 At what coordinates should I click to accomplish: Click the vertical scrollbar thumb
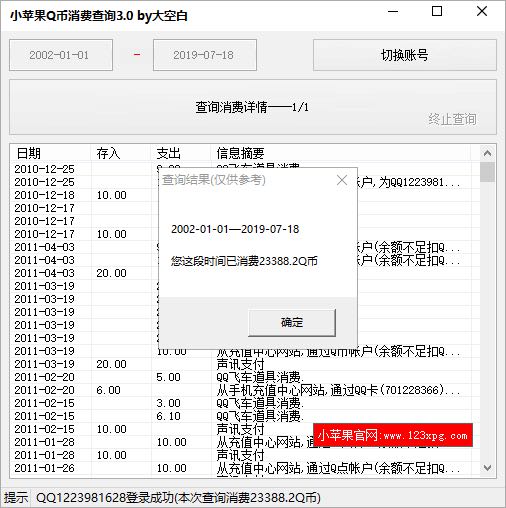click(487, 172)
